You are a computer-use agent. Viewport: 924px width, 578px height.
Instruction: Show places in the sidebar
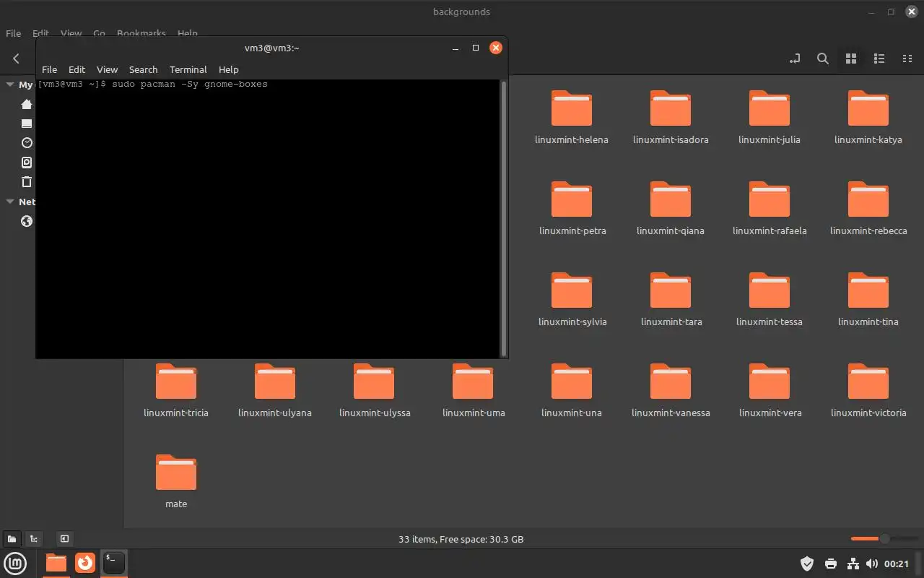[x=12, y=538]
